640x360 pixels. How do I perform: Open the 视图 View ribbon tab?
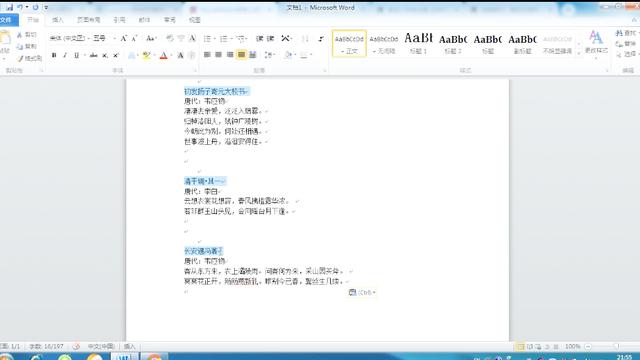195,20
